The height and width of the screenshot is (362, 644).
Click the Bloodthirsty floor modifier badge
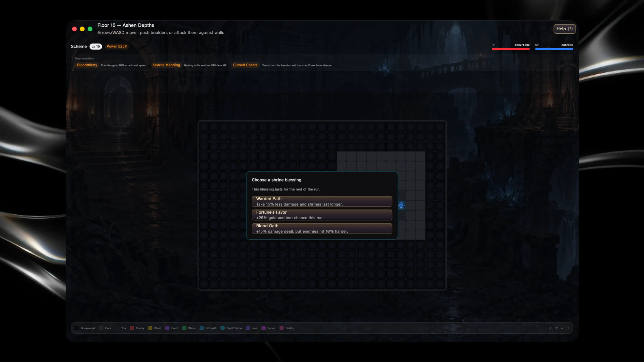pyautogui.click(x=87, y=65)
